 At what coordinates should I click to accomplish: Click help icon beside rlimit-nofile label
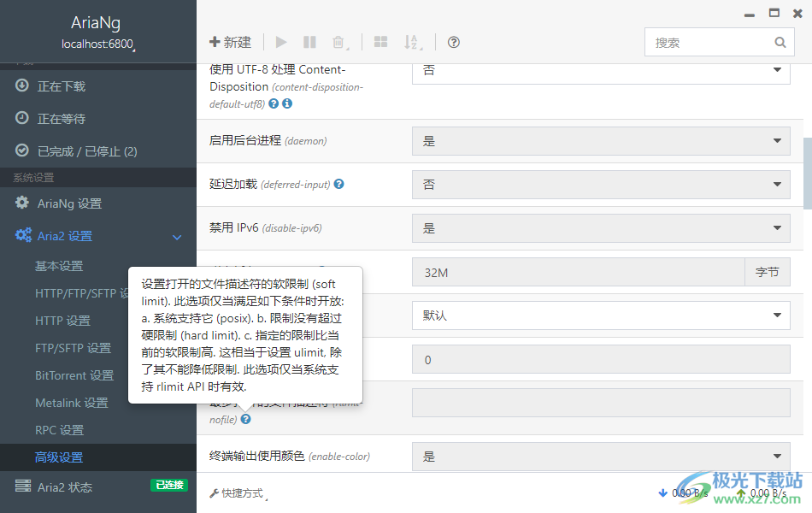point(246,419)
